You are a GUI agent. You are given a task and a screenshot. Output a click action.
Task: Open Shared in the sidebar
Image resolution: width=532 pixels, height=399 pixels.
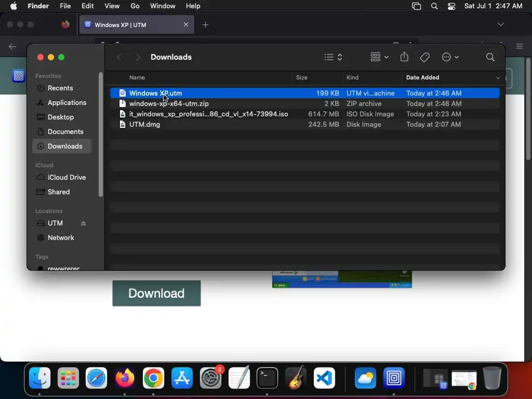[x=62, y=192]
